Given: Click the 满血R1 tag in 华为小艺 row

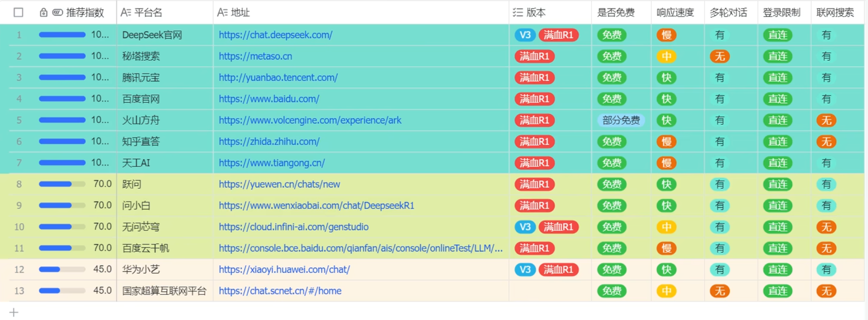Looking at the screenshot, I should pos(558,269).
